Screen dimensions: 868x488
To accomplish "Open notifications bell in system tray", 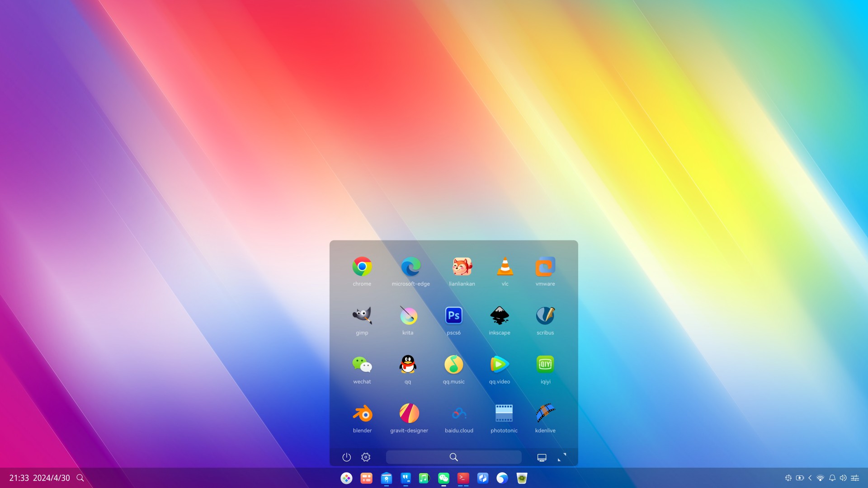I will [x=832, y=478].
